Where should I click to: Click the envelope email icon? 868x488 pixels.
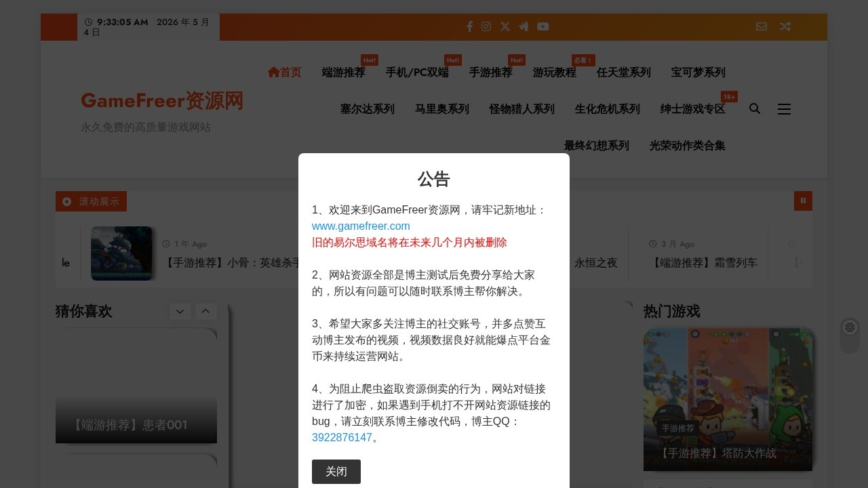tap(762, 26)
